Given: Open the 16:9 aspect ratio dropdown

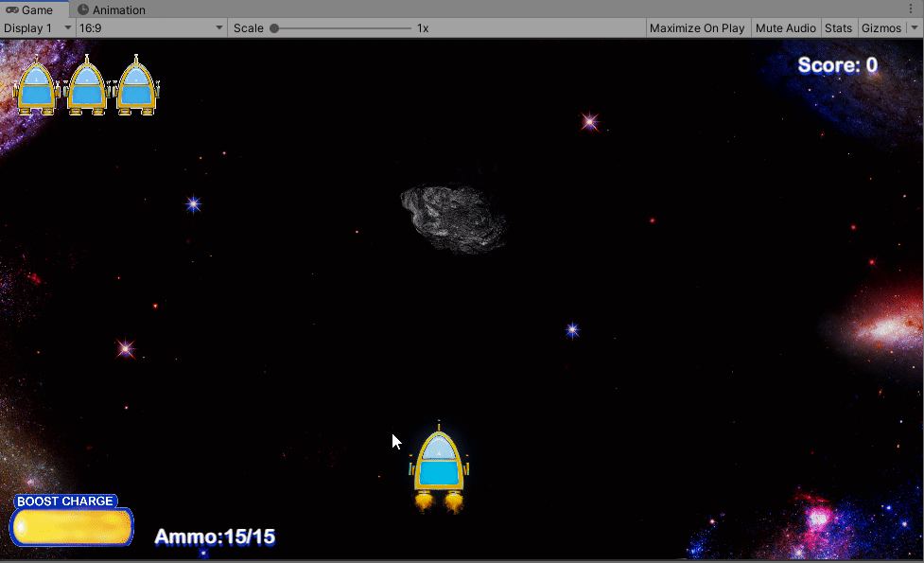Looking at the screenshot, I should coord(151,27).
